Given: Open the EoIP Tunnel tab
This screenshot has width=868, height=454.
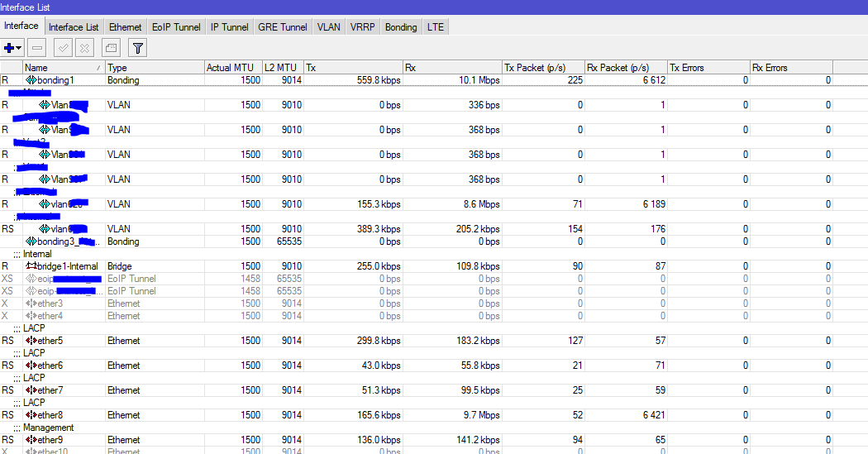Looking at the screenshot, I should pos(176,27).
